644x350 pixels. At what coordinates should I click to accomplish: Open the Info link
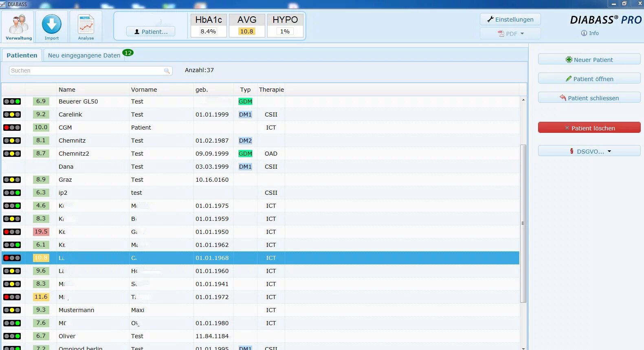(x=590, y=33)
